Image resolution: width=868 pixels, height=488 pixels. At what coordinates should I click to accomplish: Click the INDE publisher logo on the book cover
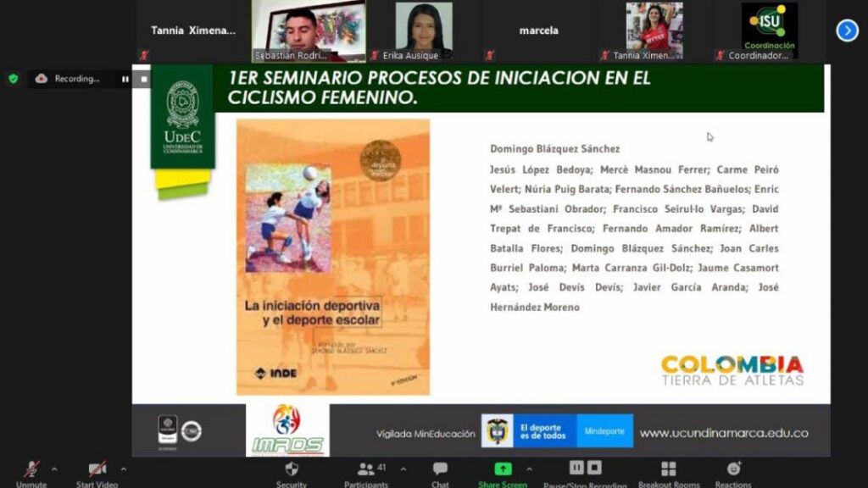pos(275,374)
